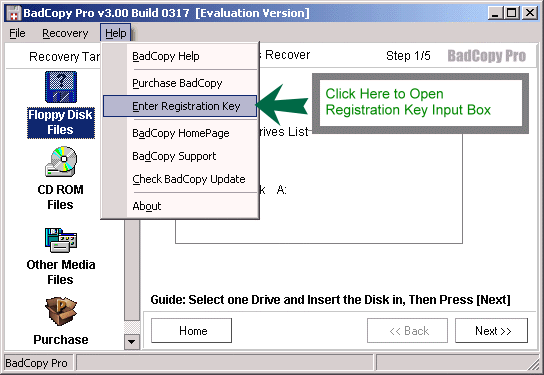Click the Purchase box icon
Screen dimensions: 544x375
[x=61, y=311]
